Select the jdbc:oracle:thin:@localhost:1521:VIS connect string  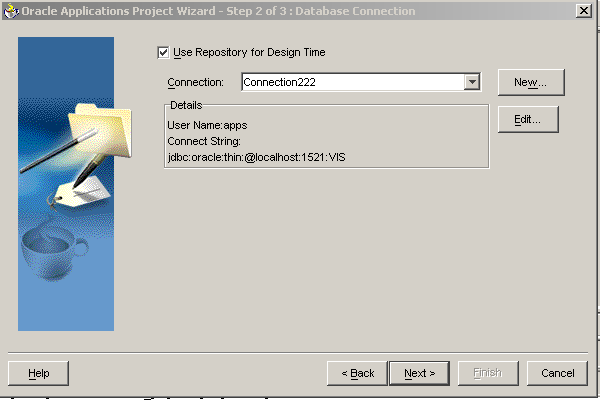(257, 157)
